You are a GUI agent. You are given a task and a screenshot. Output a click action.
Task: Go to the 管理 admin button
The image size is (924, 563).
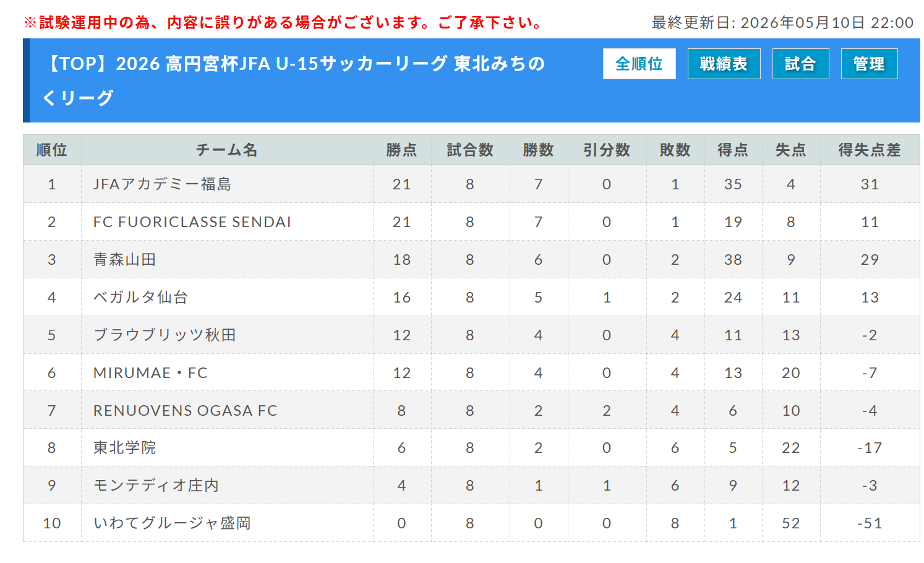(869, 64)
